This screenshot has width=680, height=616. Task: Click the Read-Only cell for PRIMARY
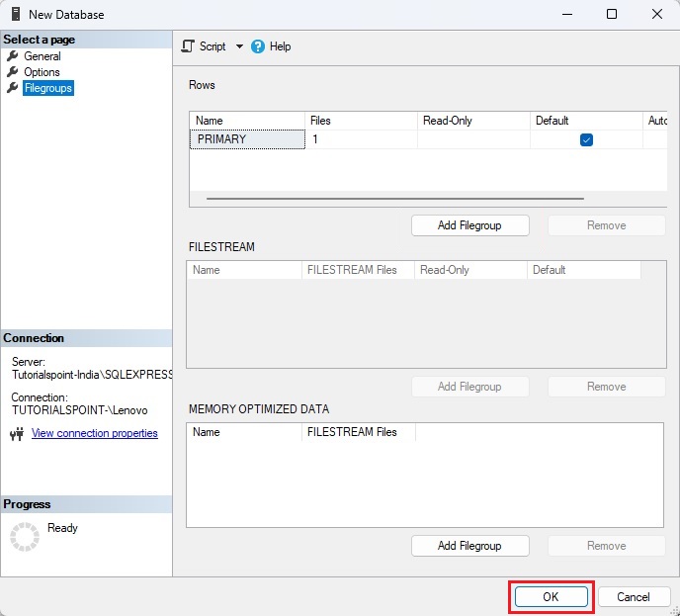click(x=473, y=139)
